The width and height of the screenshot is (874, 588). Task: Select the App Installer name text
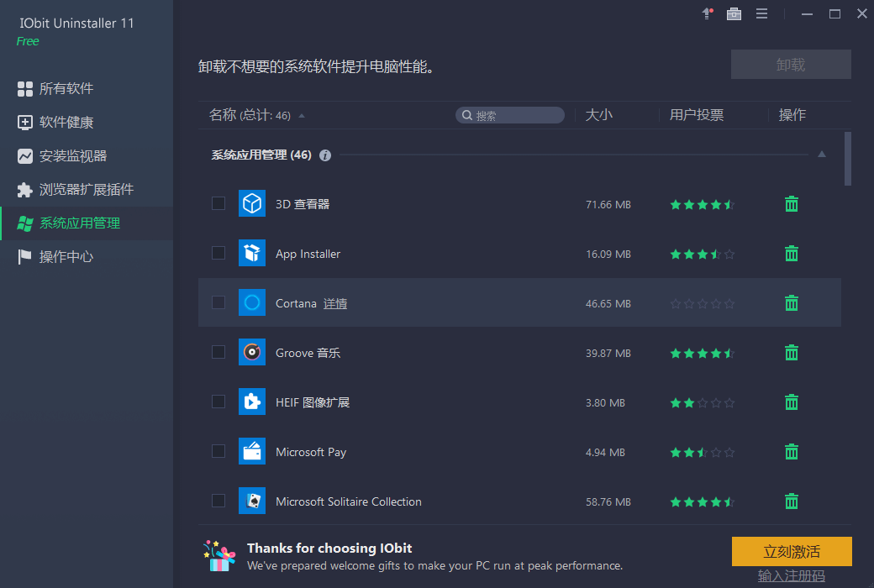308,254
